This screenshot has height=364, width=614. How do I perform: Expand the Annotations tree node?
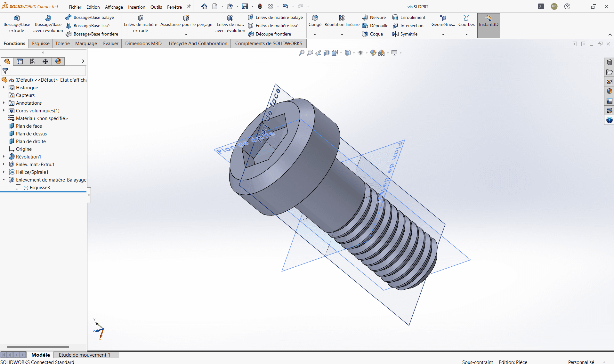[x=4, y=103]
